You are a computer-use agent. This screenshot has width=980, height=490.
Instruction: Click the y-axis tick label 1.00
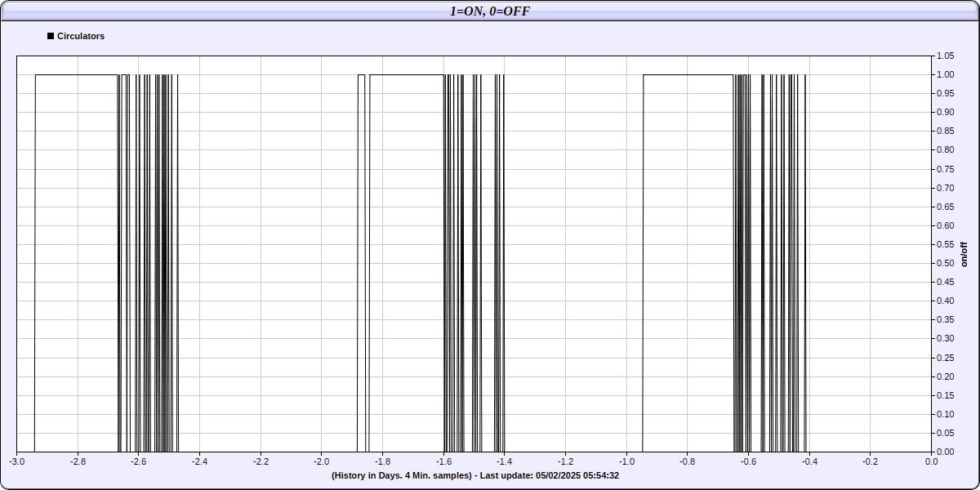pos(945,74)
